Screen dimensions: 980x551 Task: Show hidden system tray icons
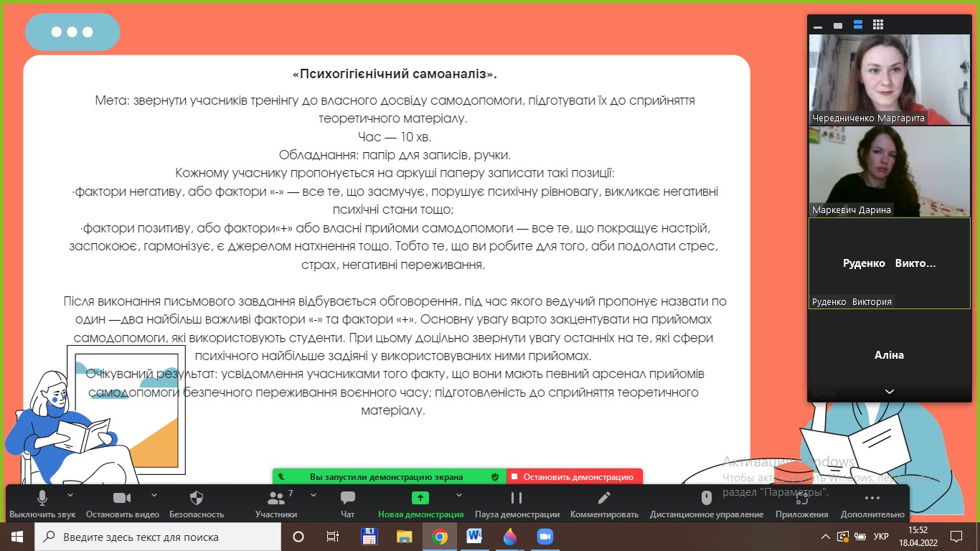tap(825, 537)
